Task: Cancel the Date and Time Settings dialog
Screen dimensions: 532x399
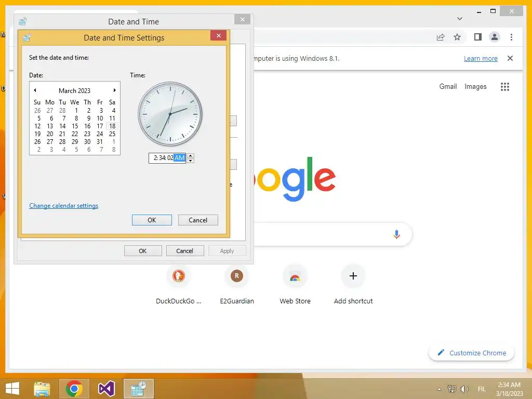Action: [x=198, y=220]
